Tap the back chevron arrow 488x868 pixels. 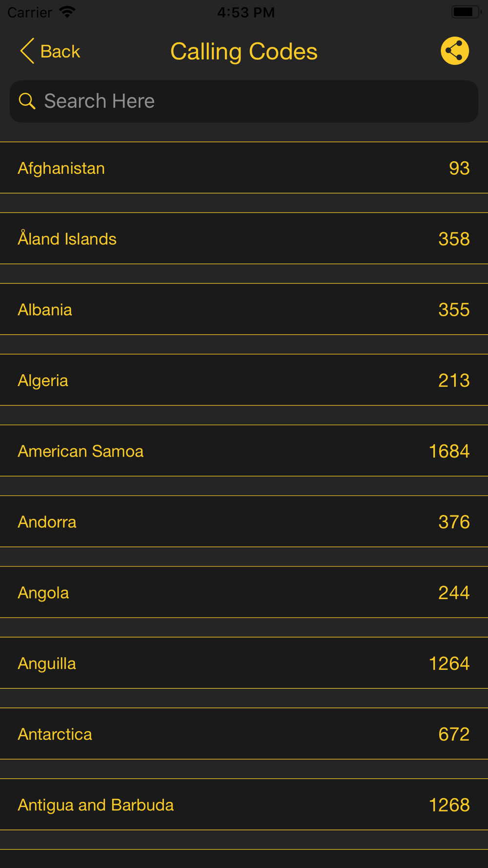27,51
